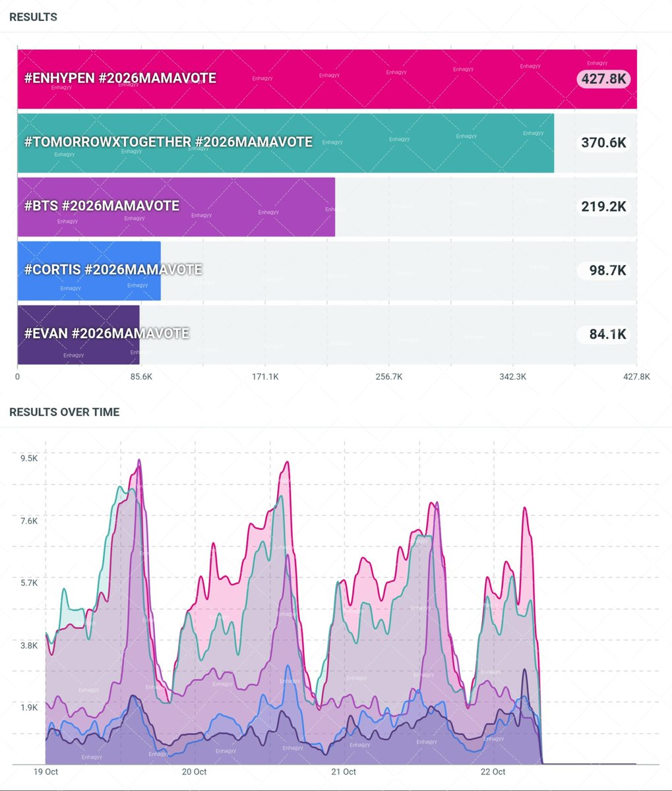Click the 427.8K tick under the bar chart
This screenshot has width=672, height=791.
click(636, 377)
